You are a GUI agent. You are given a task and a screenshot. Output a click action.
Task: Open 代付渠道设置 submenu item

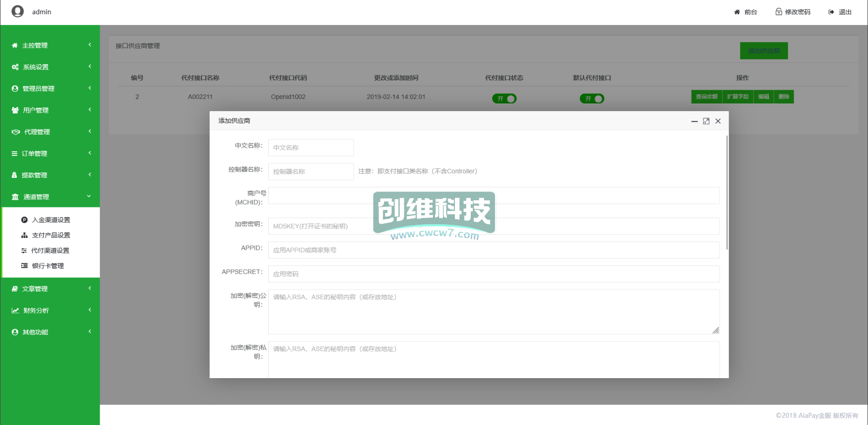coord(50,250)
